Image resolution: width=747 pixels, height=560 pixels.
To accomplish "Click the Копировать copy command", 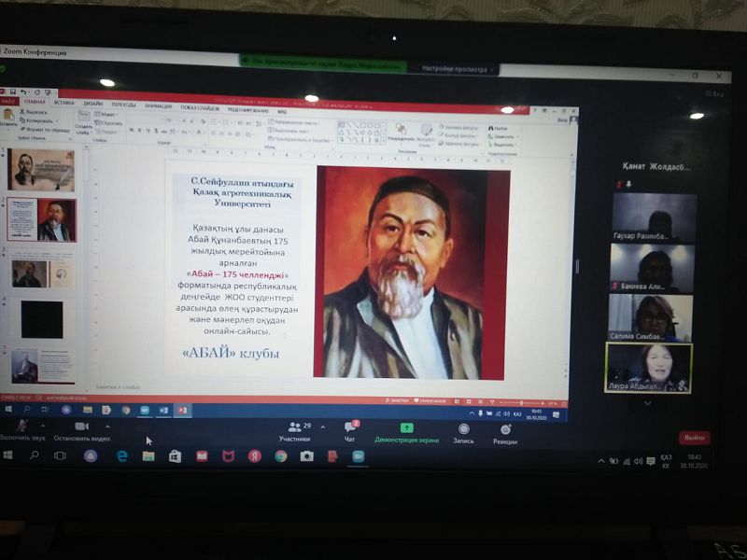I will (x=37, y=121).
